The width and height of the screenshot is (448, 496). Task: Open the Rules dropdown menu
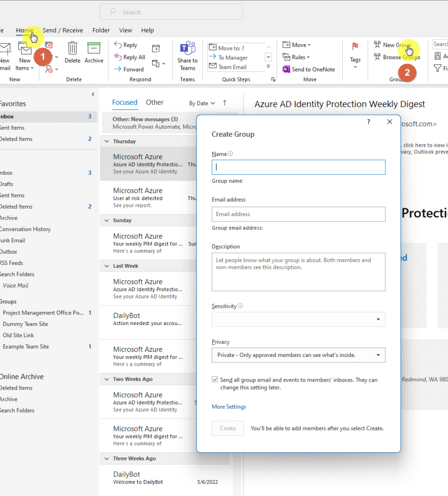296,57
